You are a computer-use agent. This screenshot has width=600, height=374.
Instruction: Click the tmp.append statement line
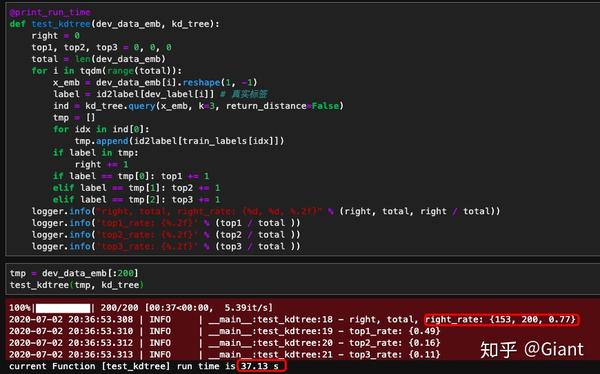click(x=179, y=141)
